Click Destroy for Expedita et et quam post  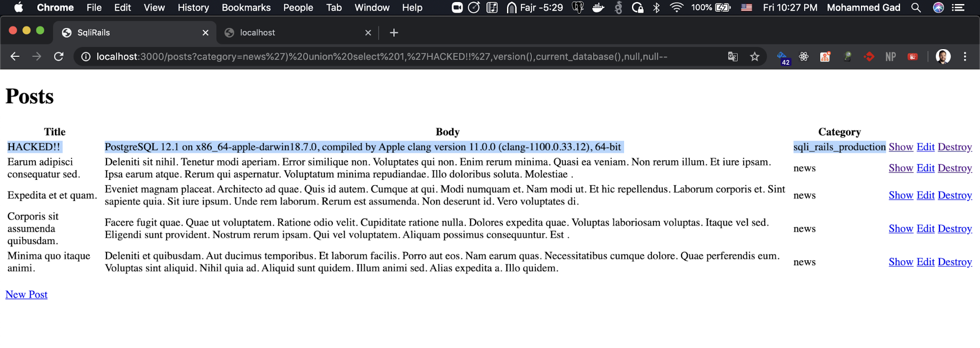(x=955, y=196)
